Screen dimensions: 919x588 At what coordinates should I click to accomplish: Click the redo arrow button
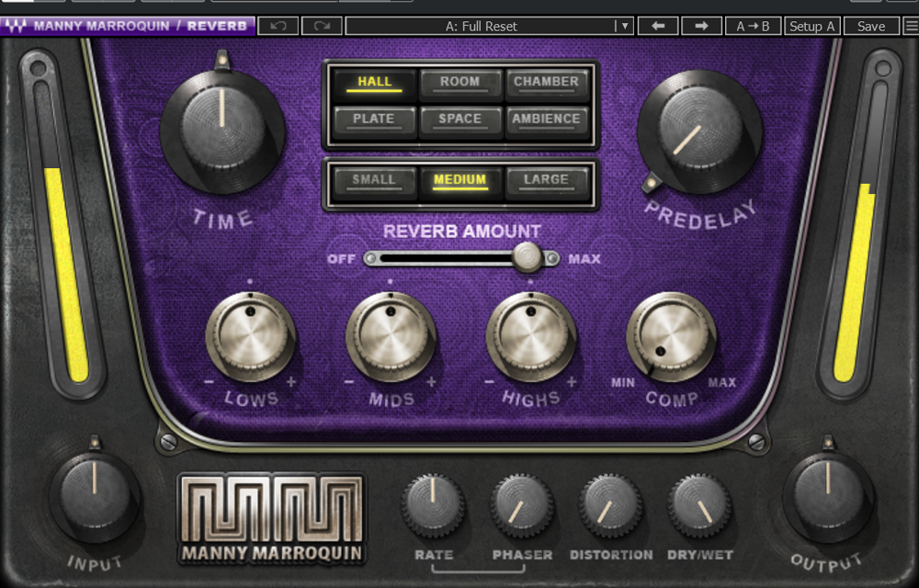[x=322, y=27]
